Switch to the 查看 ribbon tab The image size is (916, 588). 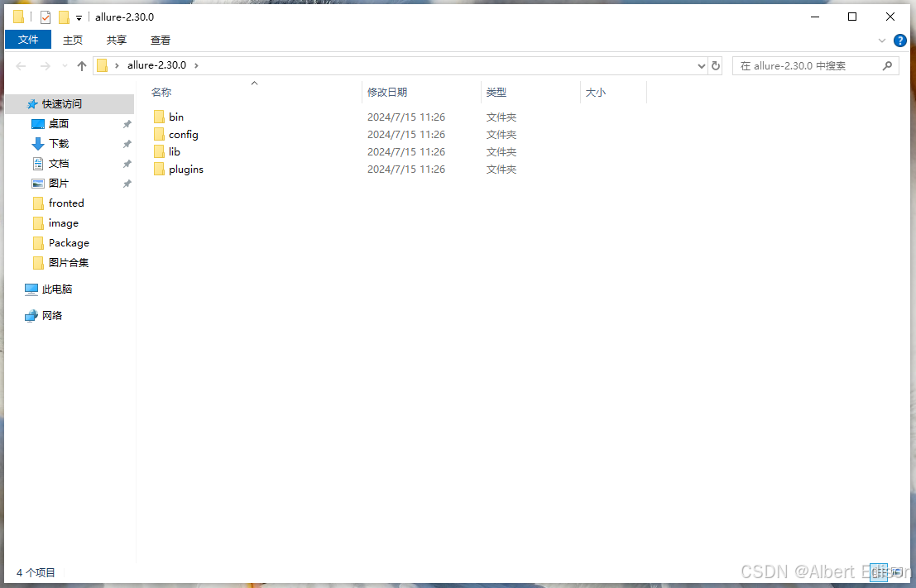(160, 40)
